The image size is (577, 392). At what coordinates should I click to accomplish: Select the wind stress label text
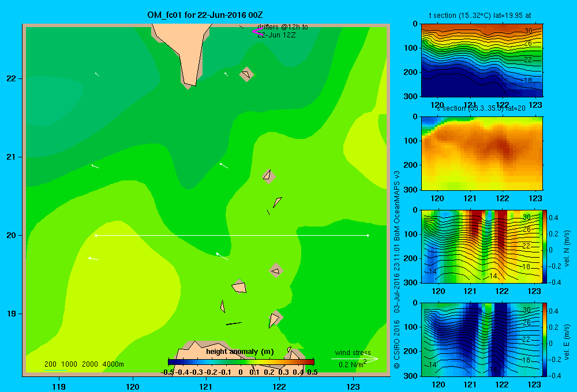click(x=353, y=352)
